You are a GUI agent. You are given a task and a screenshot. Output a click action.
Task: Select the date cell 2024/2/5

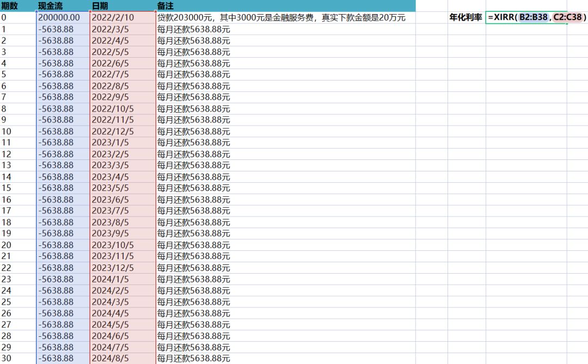(x=123, y=291)
